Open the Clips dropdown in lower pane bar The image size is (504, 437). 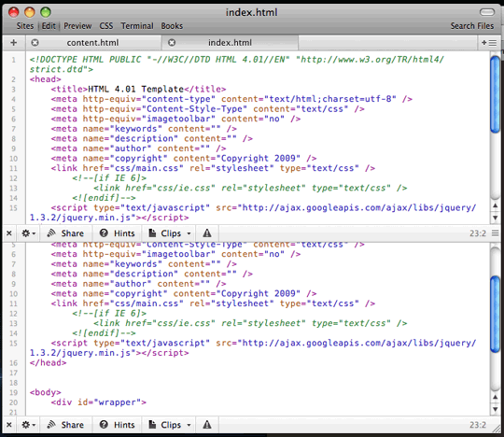point(170,425)
